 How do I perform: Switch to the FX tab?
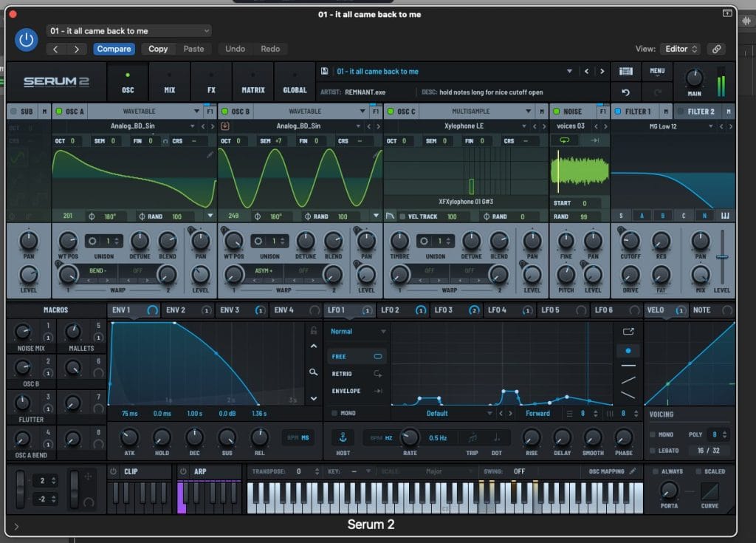coord(211,81)
